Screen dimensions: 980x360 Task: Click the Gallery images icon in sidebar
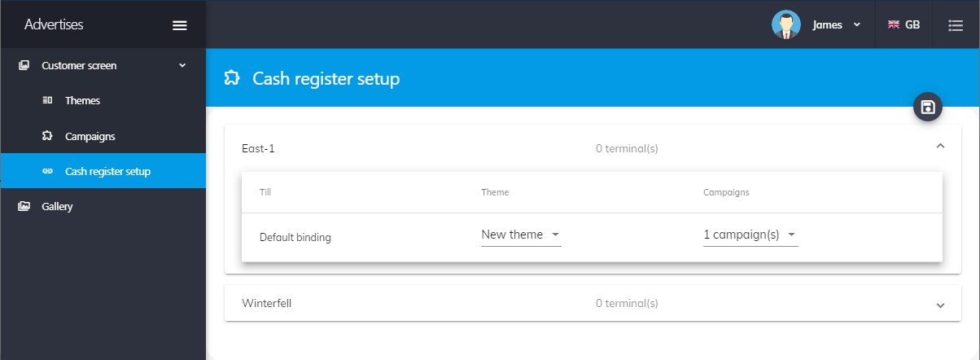(x=24, y=207)
